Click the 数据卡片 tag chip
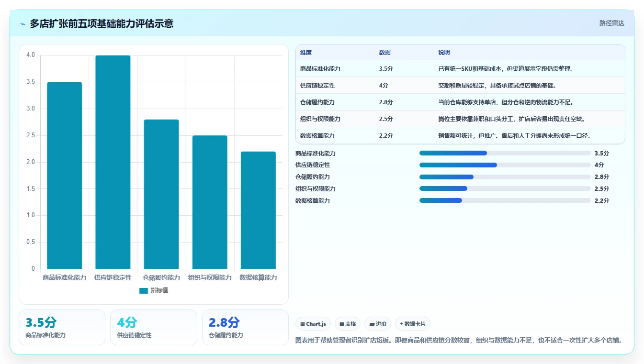The image size is (644, 364). (x=412, y=324)
